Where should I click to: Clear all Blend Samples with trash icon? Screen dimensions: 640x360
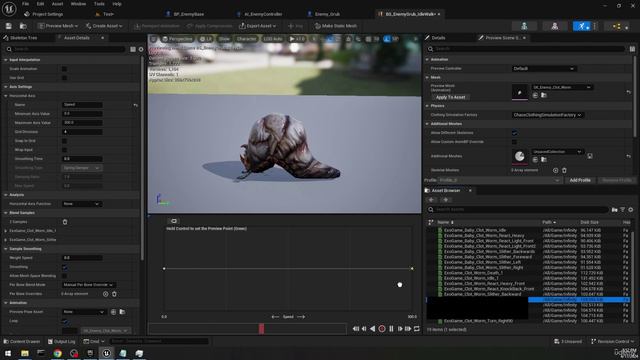click(x=65, y=222)
